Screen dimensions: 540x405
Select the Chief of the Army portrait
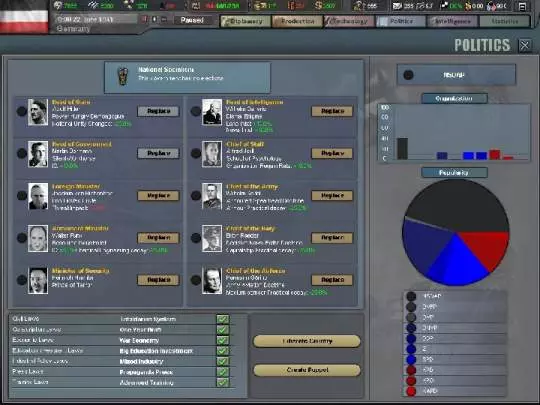click(x=212, y=196)
